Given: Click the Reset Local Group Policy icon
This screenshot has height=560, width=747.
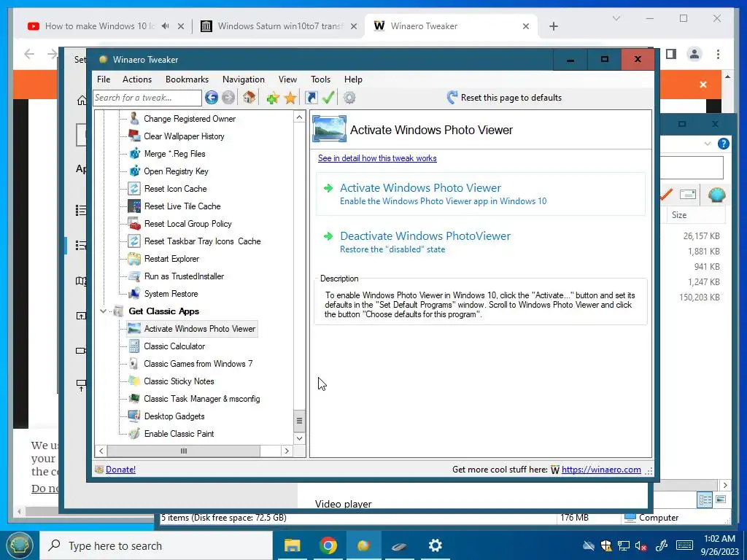Looking at the screenshot, I should click(x=134, y=224).
